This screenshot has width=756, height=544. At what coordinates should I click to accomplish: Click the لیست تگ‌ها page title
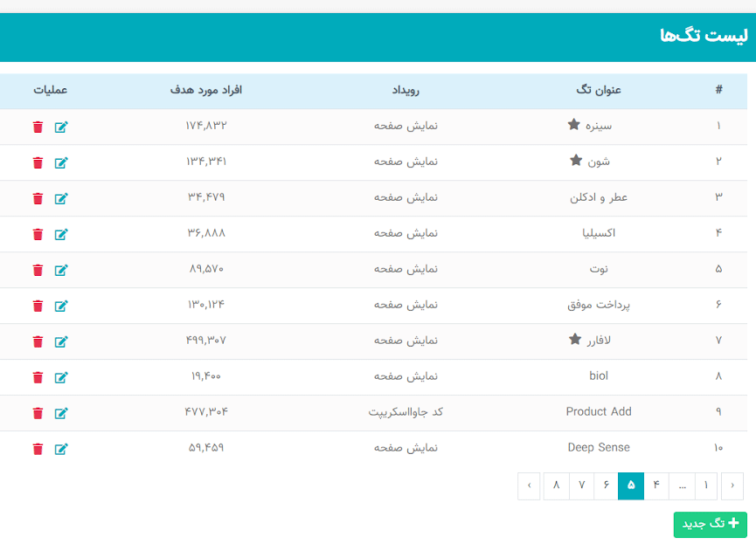click(704, 36)
